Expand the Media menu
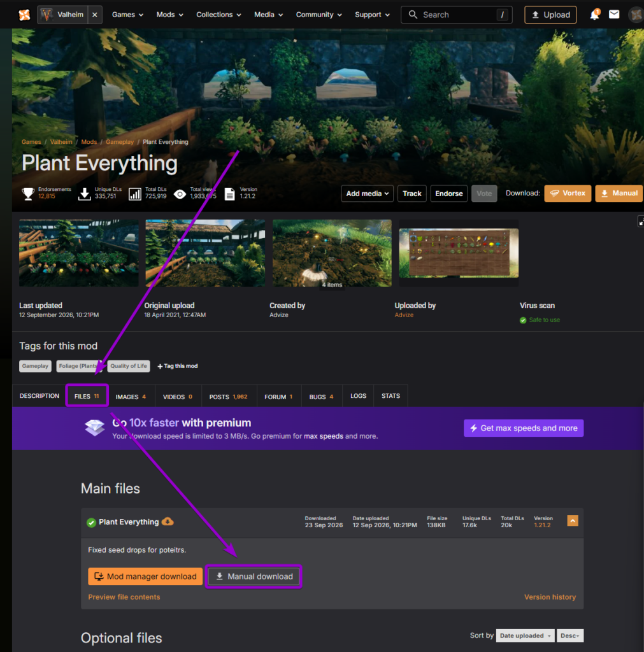 click(x=268, y=15)
